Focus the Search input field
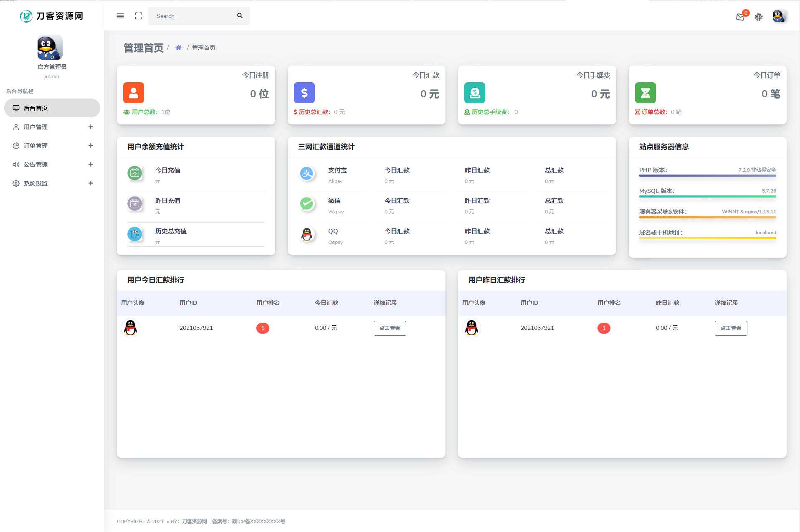 pos(192,16)
